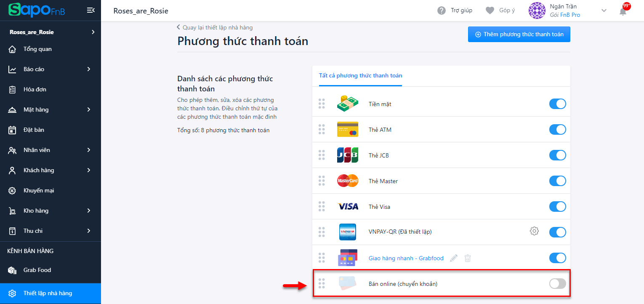Disable the Tiền mặt payment toggle

(x=557, y=104)
